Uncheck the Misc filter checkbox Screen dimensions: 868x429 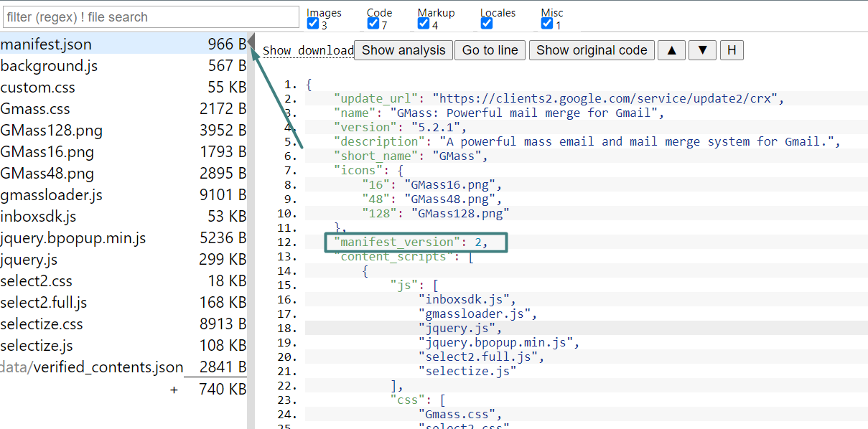click(x=547, y=24)
